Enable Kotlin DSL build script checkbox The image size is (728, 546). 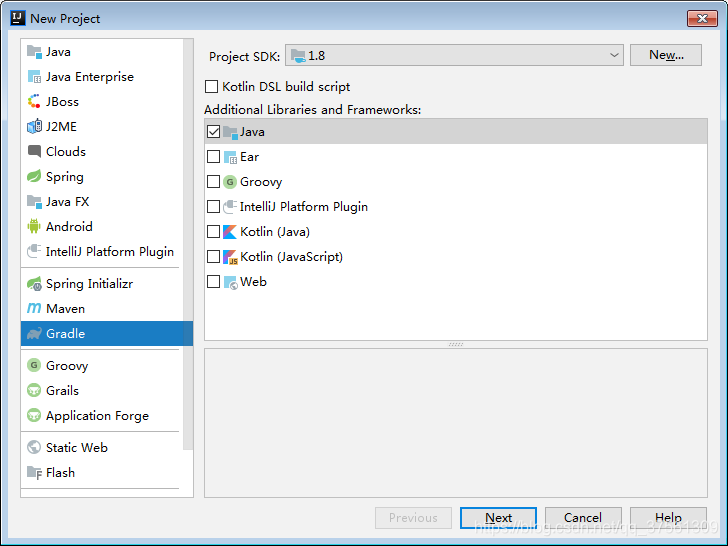(211, 87)
